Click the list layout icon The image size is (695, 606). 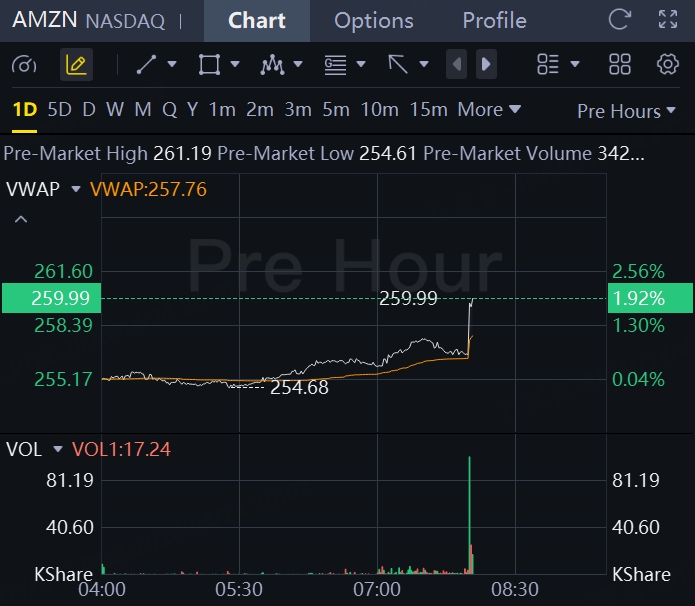(x=548, y=65)
